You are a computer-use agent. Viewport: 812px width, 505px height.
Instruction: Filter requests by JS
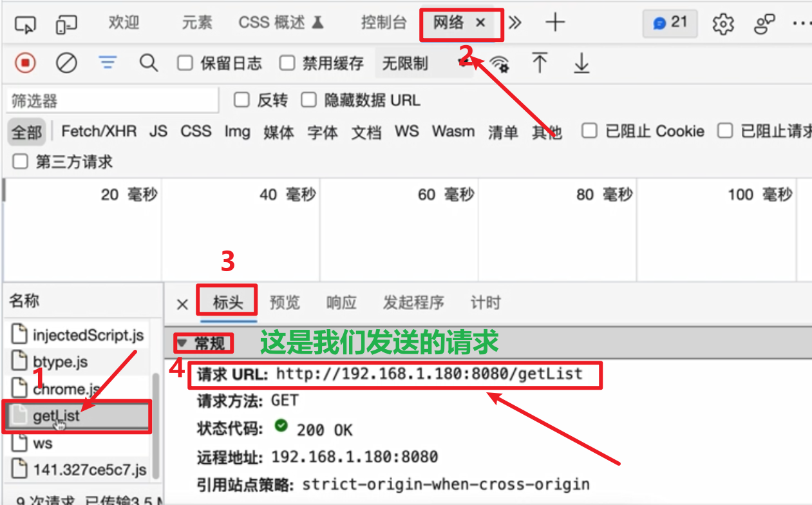coord(158,131)
